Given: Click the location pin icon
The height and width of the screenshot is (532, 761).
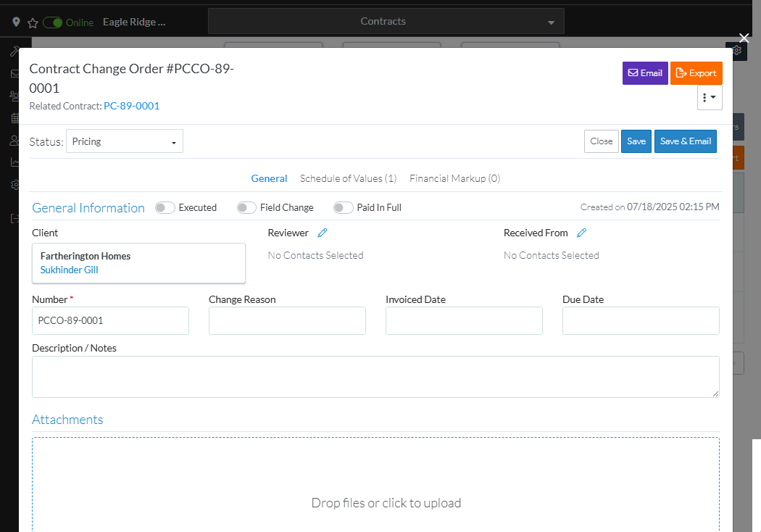Looking at the screenshot, I should [16, 22].
